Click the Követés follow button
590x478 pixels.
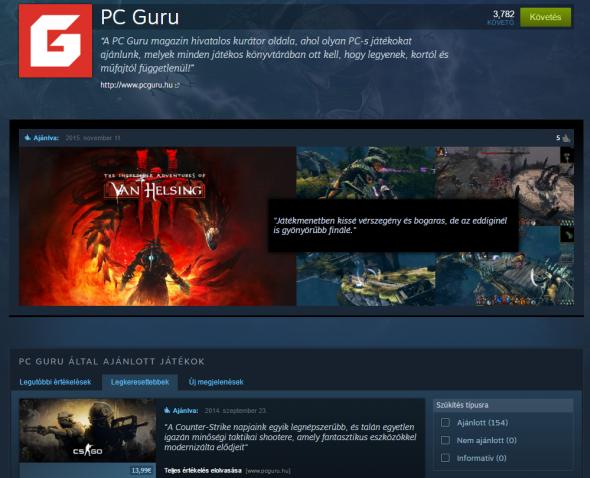545,17
